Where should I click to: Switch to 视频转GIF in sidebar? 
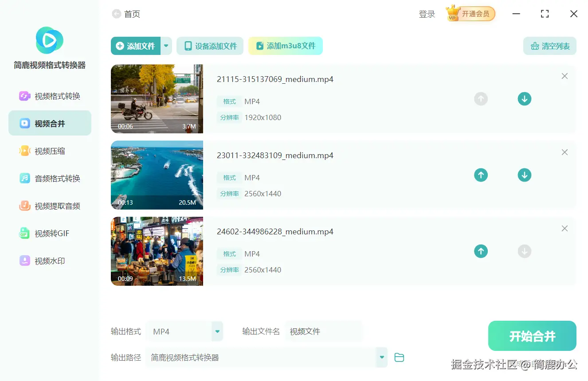click(50, 233)
